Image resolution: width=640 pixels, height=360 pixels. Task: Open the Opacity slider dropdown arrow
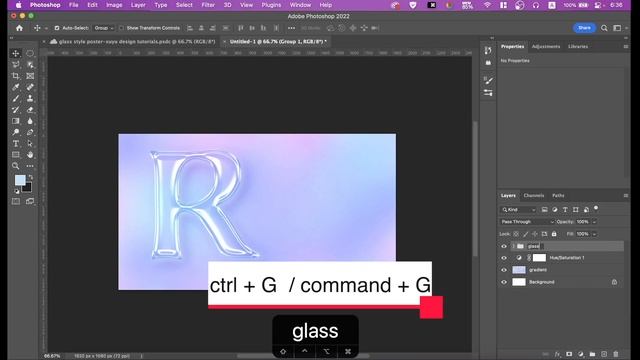[x=594, y=222]
